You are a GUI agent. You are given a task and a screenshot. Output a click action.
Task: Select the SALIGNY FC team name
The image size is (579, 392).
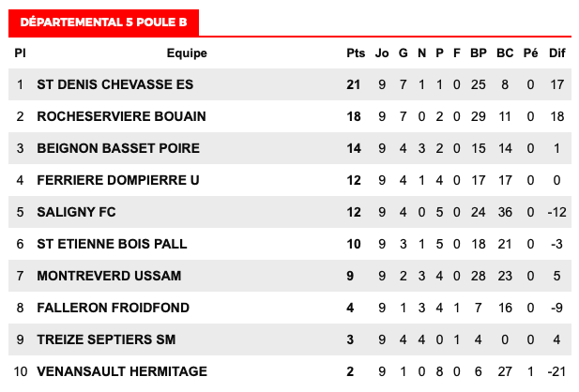76,212
